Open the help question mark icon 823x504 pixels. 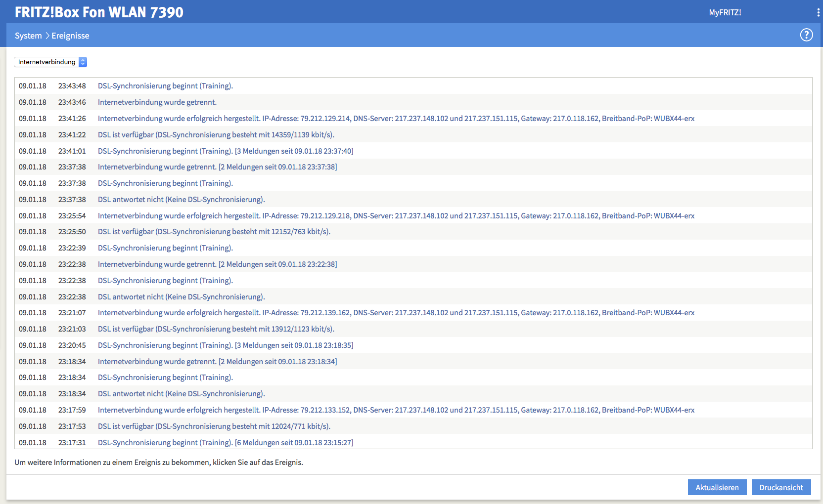[806, 35]
